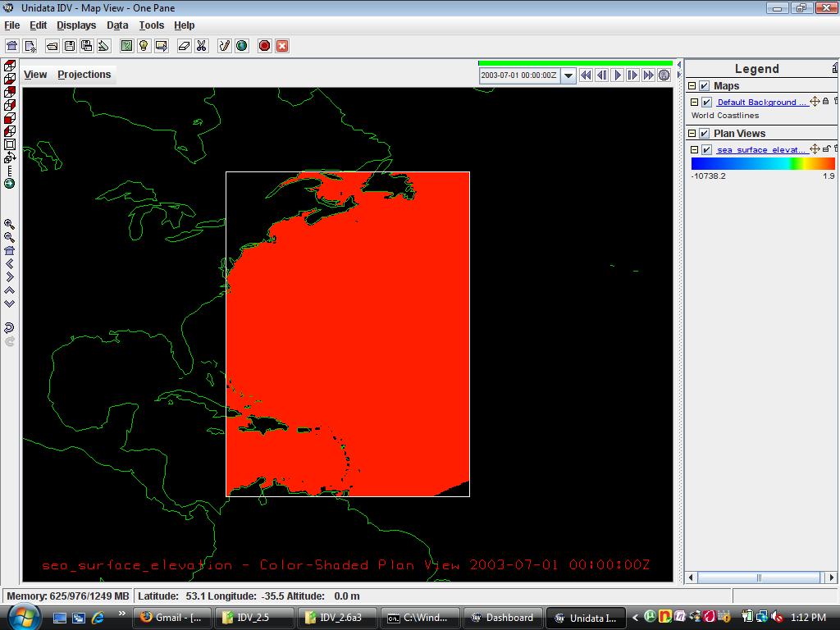The image size is (840, 630).
Task: Collapse the Maps legend section
Action: pyautogui.click(x=692, y=86)
